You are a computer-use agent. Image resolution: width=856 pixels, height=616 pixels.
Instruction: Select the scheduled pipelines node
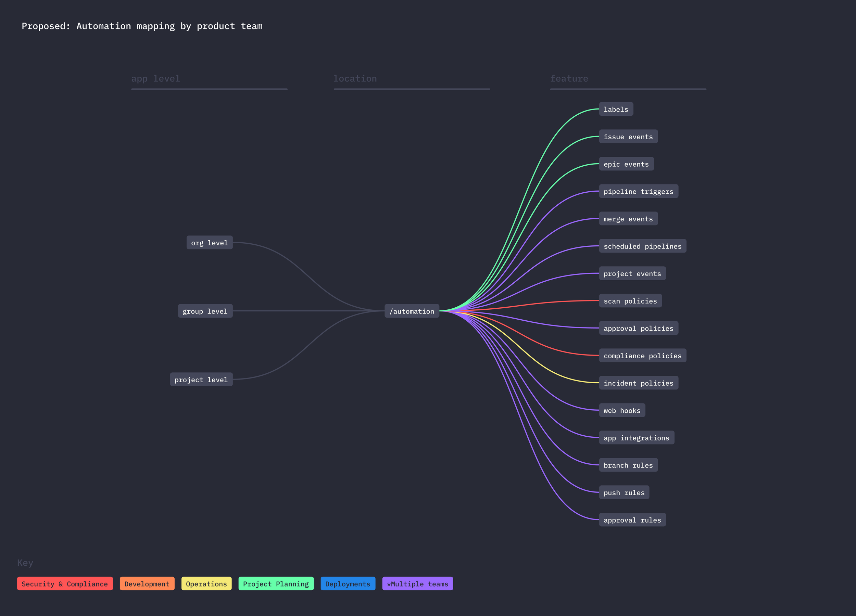(642, 246)
